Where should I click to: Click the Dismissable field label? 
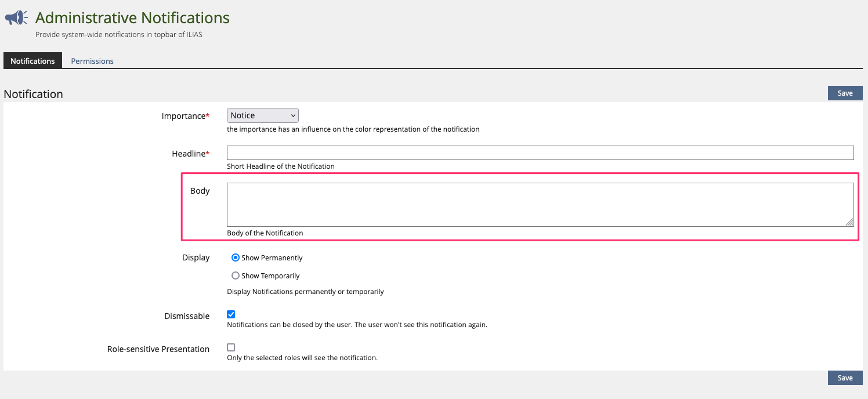click(x=187, y=316)
